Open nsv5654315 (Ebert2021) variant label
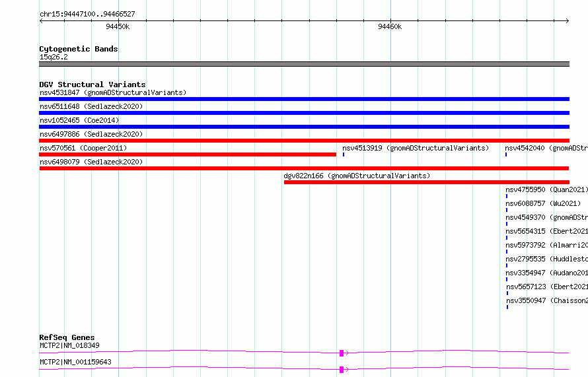The image size is (588, 377). point(547,231)
